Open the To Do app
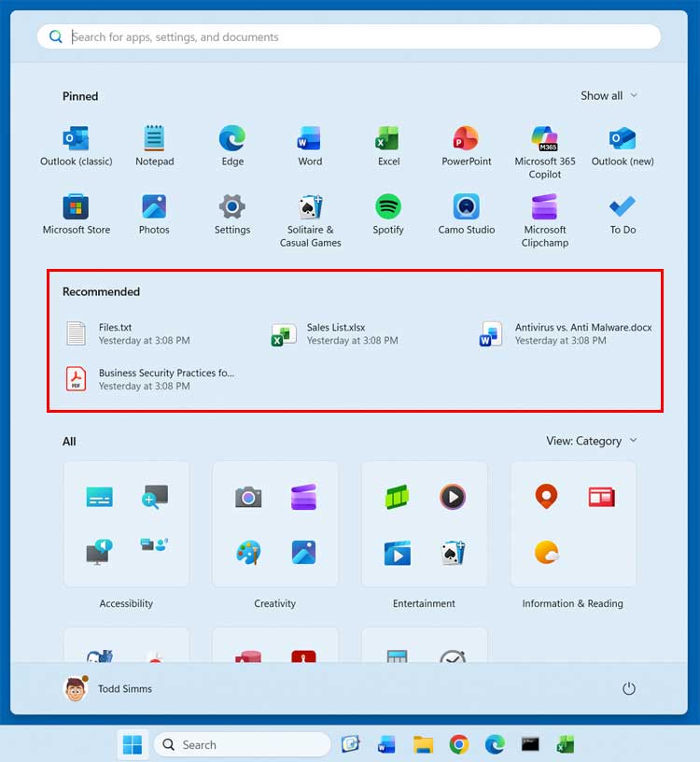This screenshot has width=700, height=762. [623, 215]
